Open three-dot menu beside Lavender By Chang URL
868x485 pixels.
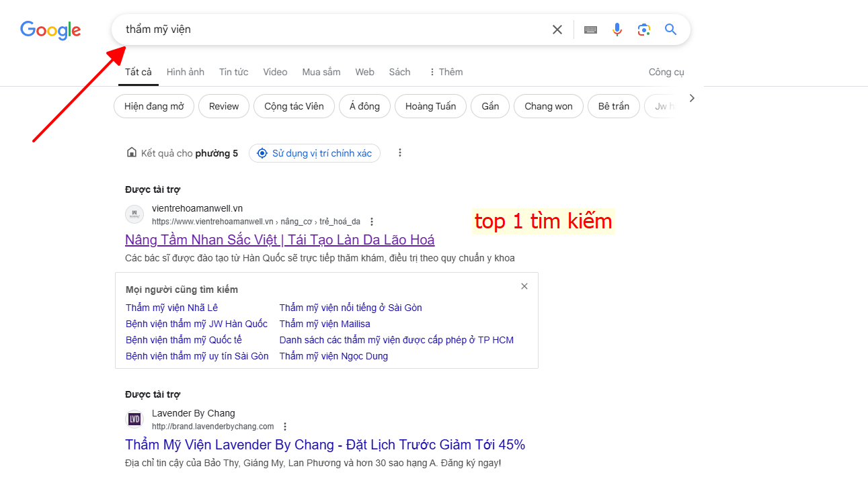click(x=285, y=427)
